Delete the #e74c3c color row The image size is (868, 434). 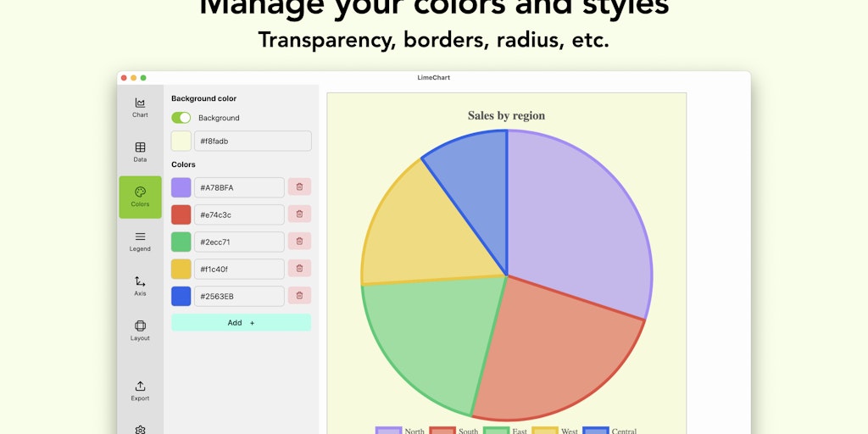coord(299,214)
